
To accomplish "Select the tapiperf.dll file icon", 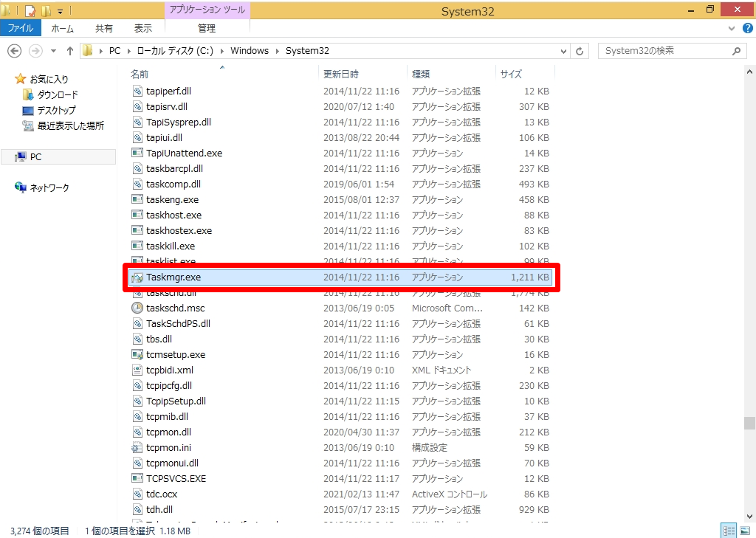I will point(137,91).
